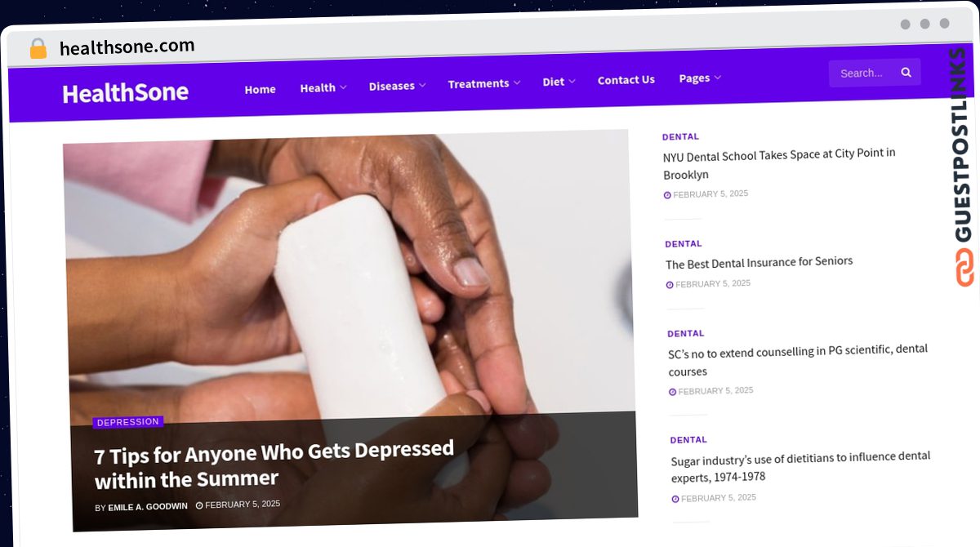The width and height of the screenshot is (980, 547).
Task: Click clock icon under SC's counselling article
Action: pyautogui.click(x=673, y=392)
